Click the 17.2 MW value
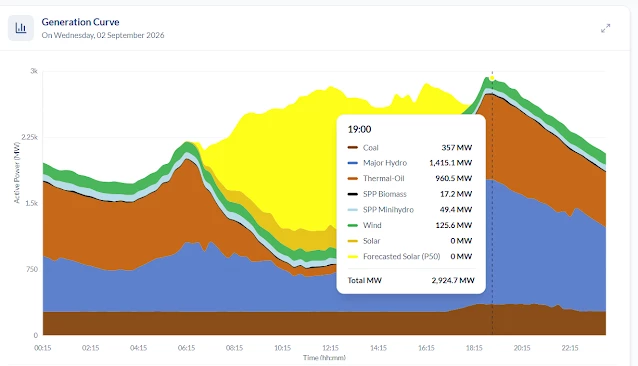 pos(456,194)
